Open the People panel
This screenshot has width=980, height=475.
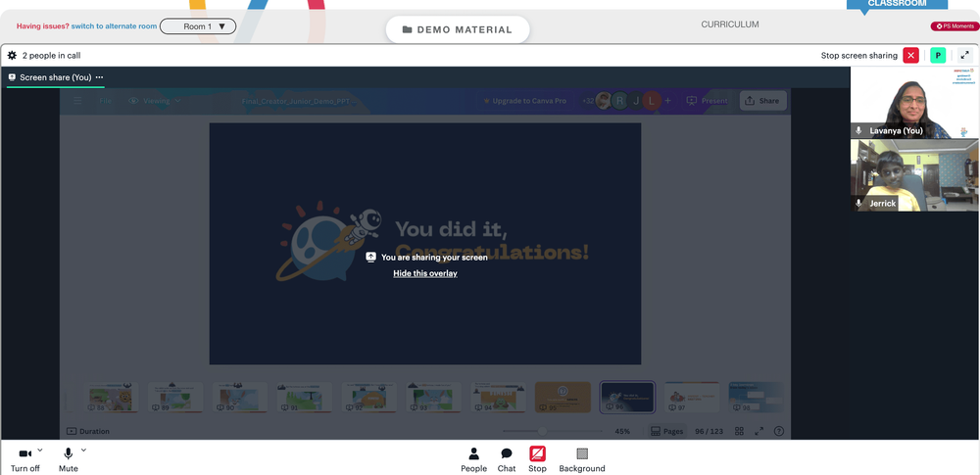(x=473, y=459)
